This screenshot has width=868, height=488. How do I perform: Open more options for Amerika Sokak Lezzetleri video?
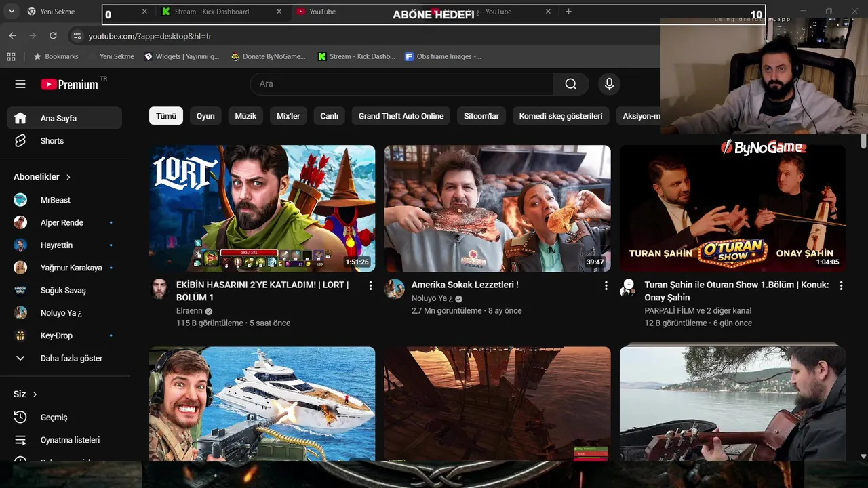tap(606, 286)
